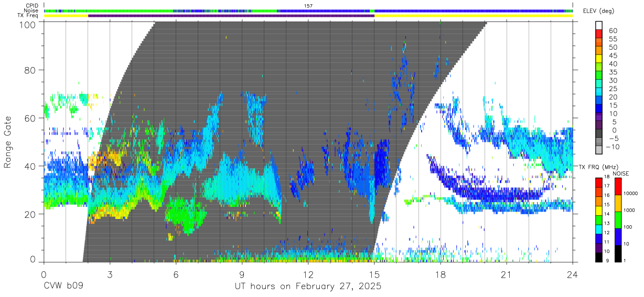Click the NOISE legend title
This screenshot has width=644, height=297.
point(621,173)
